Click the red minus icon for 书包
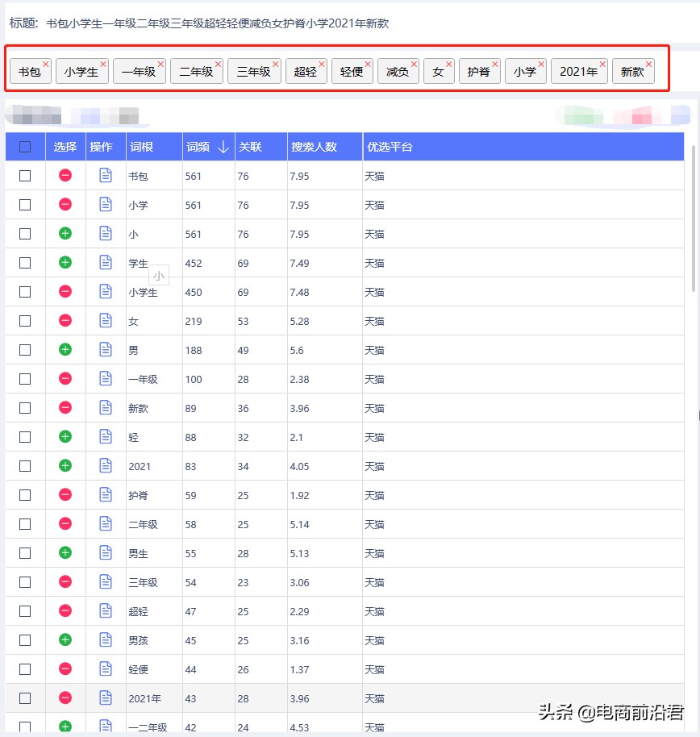700x737 pixels. pos(65,175)
